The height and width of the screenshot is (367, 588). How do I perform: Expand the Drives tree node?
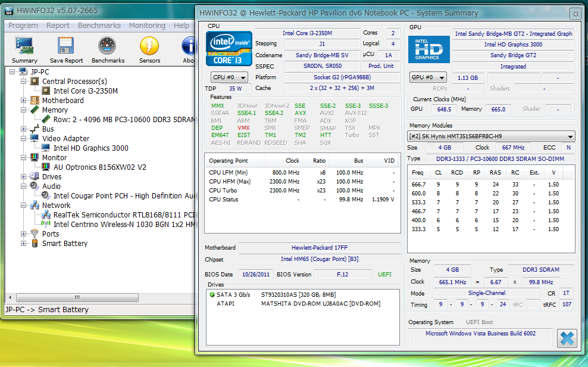coord(24,177)
